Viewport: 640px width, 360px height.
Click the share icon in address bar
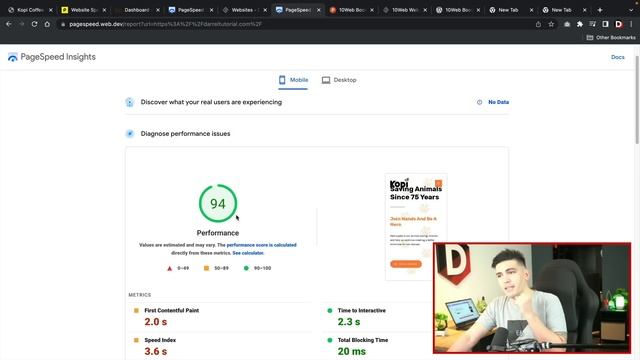538,24
